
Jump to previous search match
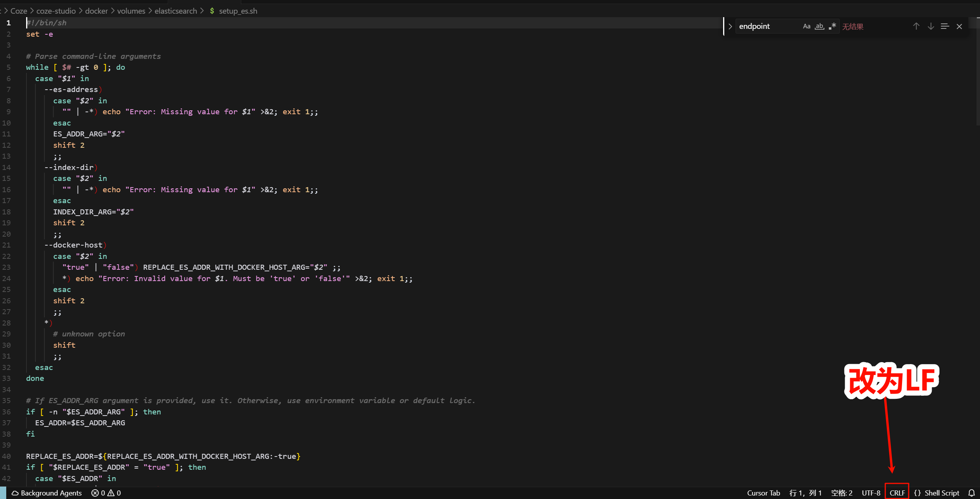coord(916,26)
